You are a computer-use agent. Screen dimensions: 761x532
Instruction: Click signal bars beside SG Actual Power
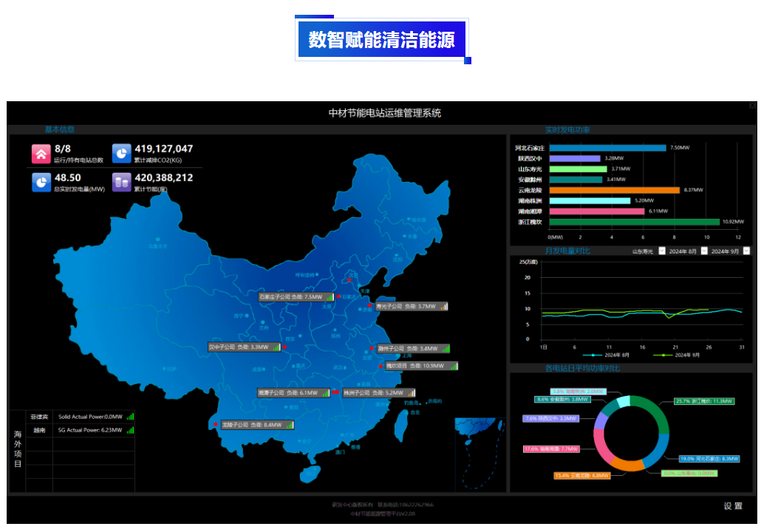(130, 429)
